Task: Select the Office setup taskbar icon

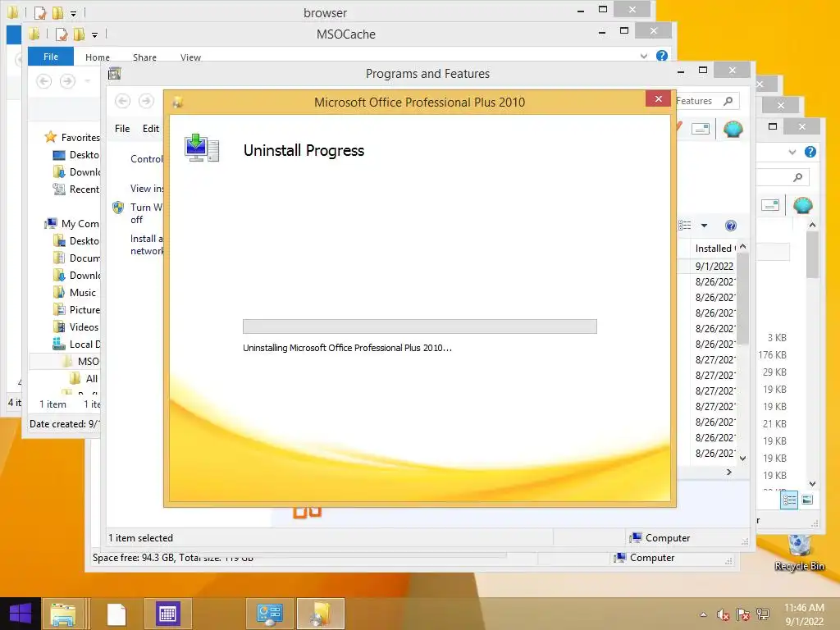Action: click(x=321, y=614)
